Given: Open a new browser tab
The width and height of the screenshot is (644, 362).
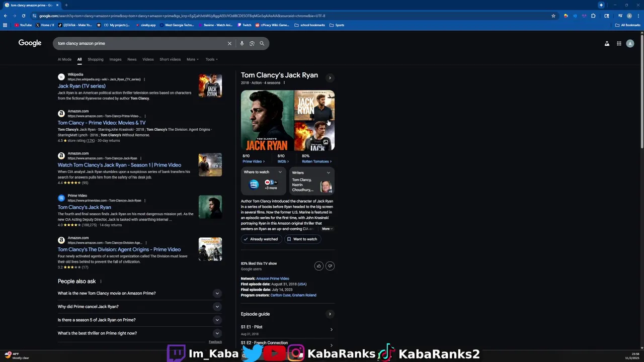Looking at the screenshot, I should (66, 5).
